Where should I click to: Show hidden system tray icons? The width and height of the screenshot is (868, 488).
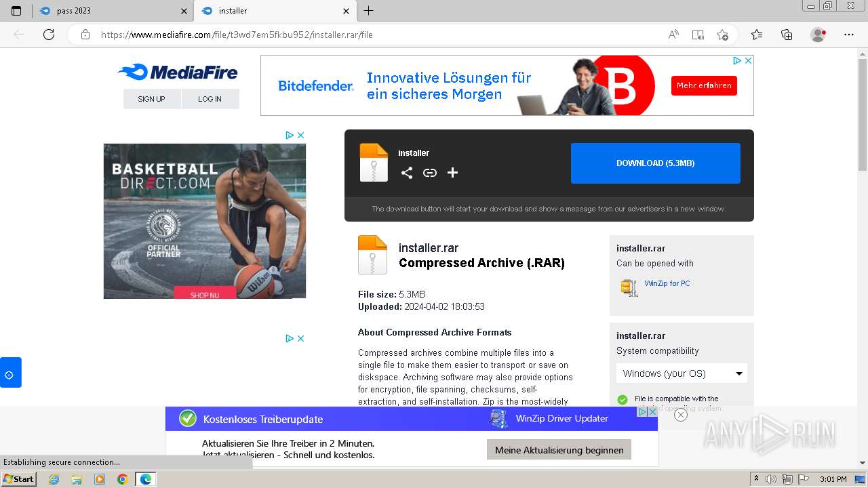tap(757, 479)
